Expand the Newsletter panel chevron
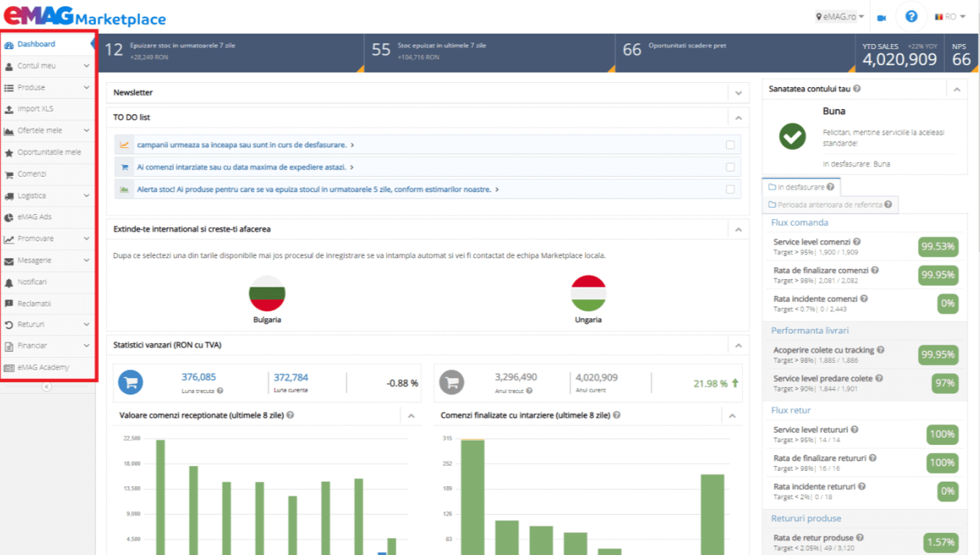Viewport: 980px width, 555px height. pos(739,93)
